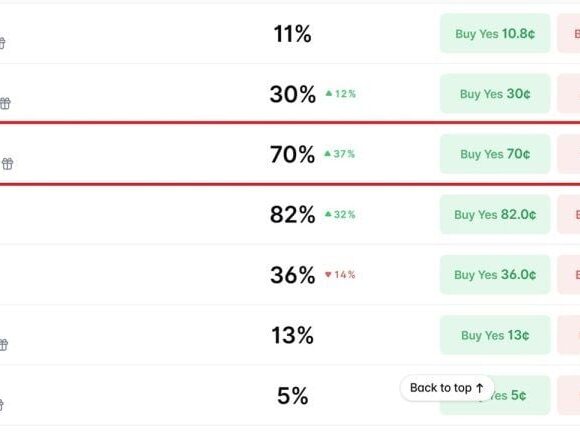Click the green up arrow 12% change indicator
This screenshot has height=432, width=580.
pos(340,94)
